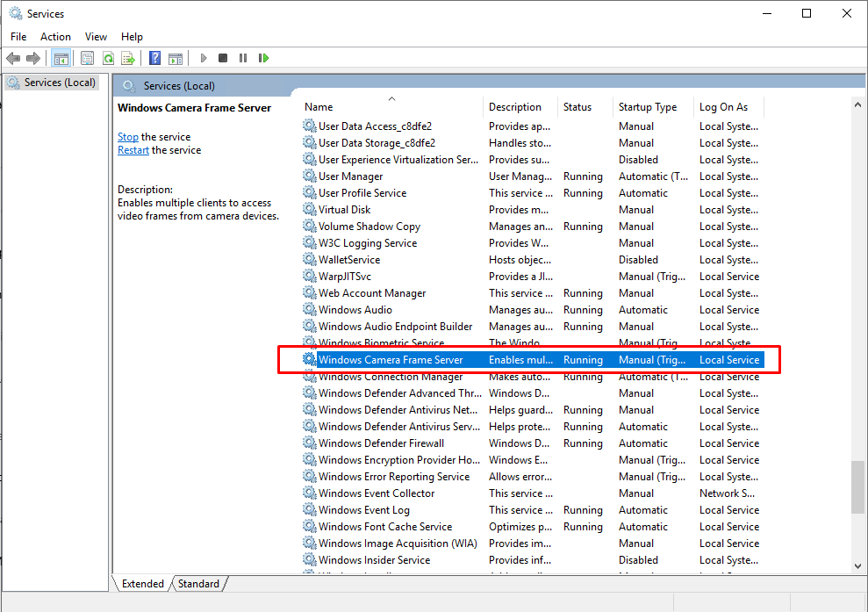Viewport: 868px width, 612px height.
Task: Select the Windows Image Acquisition (WIA) name
Action: point(398,544)
